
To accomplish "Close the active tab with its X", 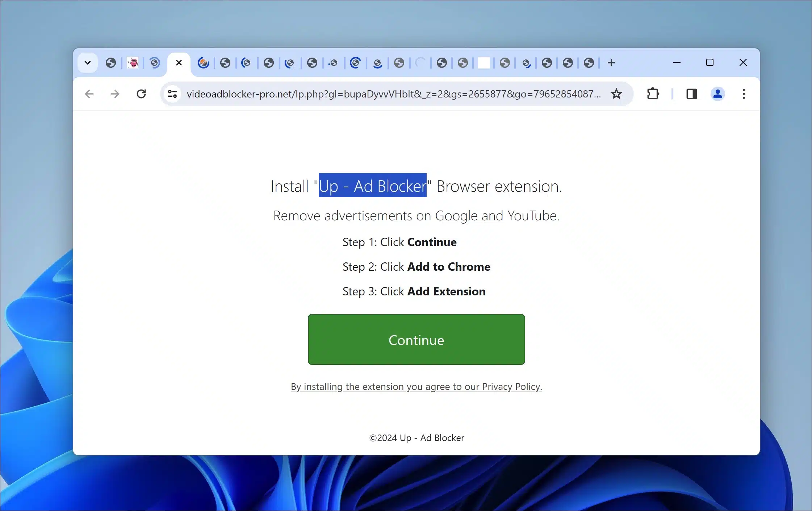I will (179, 63).
